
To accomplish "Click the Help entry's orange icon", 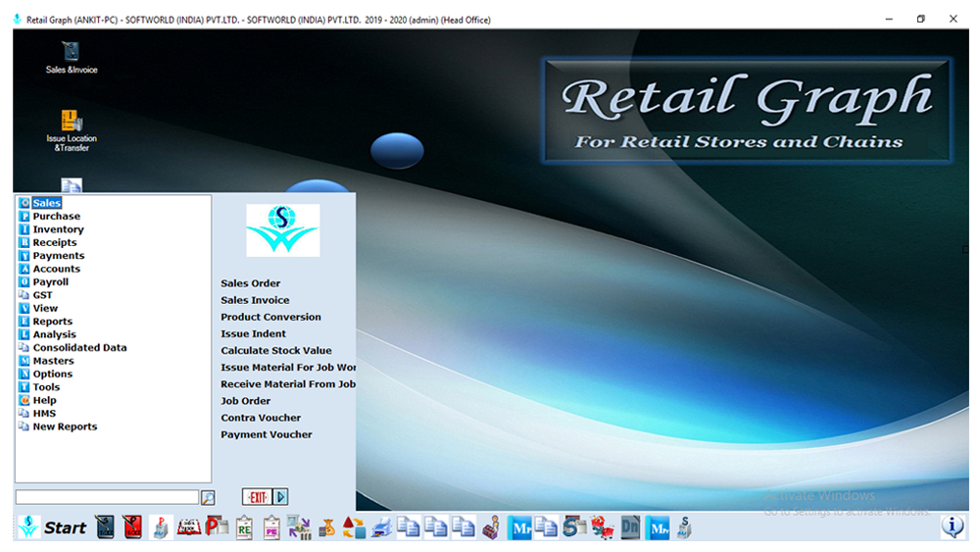I will pos(24,399).
